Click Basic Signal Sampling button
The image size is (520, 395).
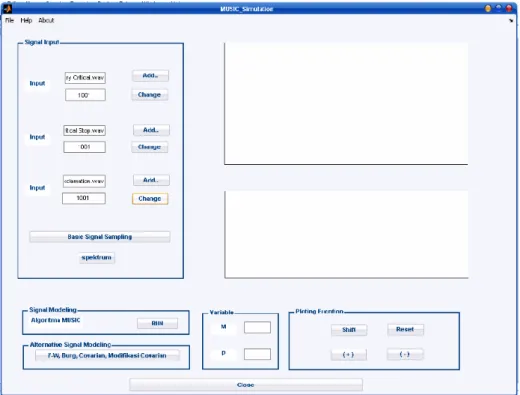click(100, 237)
